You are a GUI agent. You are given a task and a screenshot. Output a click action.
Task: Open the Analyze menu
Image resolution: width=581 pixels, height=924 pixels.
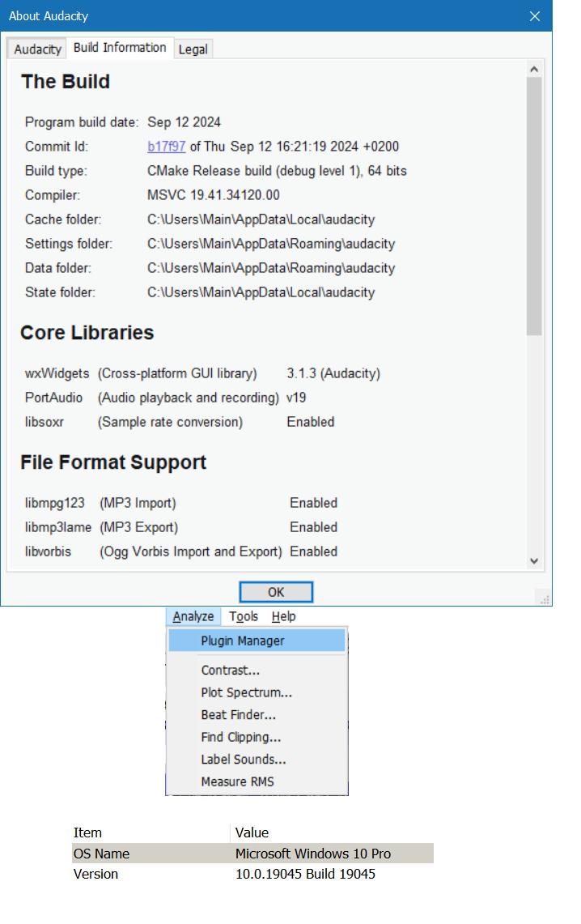pyautogui.click(x=193, y=616)
